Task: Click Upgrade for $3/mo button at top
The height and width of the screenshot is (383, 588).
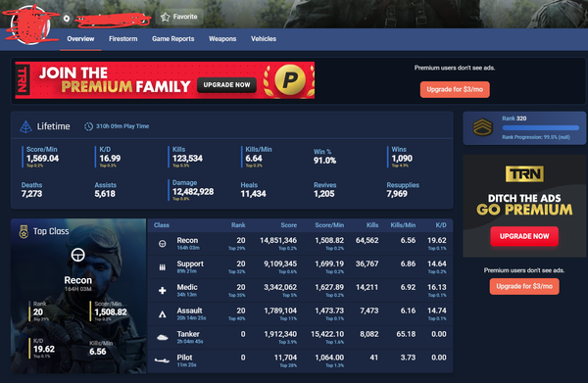Action: pyautogui.click(x=455, y=89)
